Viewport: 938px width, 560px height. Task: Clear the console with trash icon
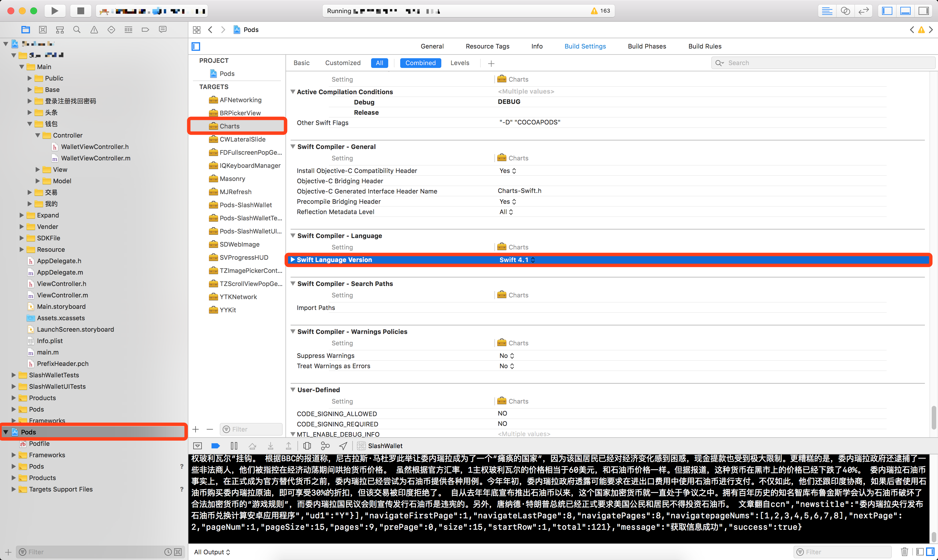click(904, 552)
